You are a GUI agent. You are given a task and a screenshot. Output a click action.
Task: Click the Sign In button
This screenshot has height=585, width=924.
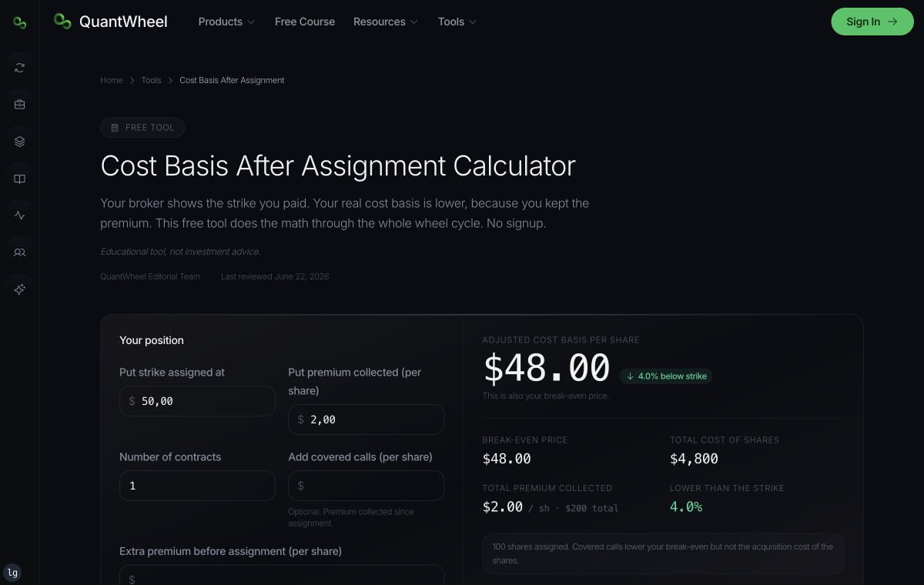(872, 22)
